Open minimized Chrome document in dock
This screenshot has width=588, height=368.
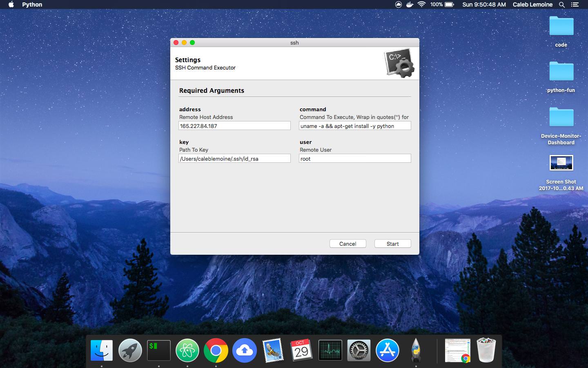point(457,350)
